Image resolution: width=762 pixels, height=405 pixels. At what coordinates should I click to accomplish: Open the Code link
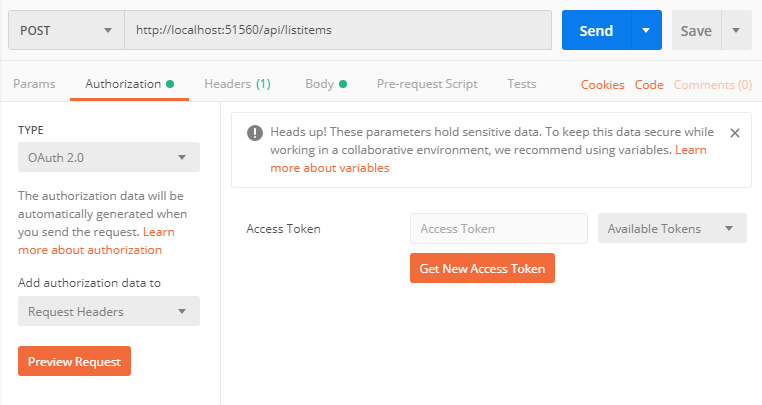tap(649, 85)
